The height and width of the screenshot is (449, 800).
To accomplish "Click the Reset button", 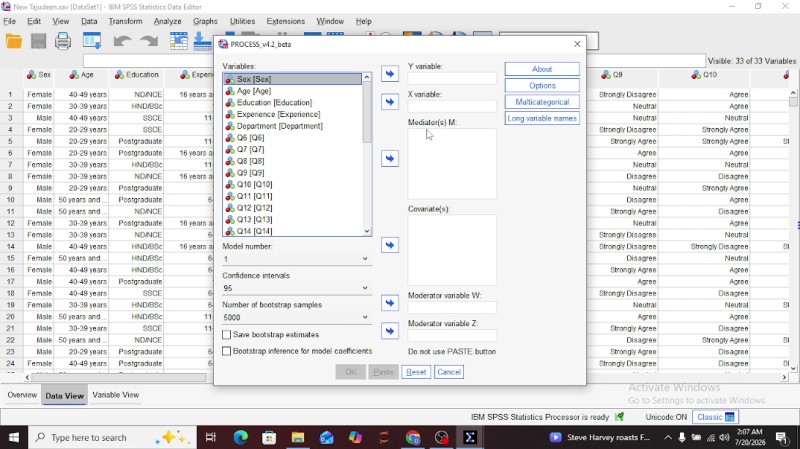I will tap(416, 372).
